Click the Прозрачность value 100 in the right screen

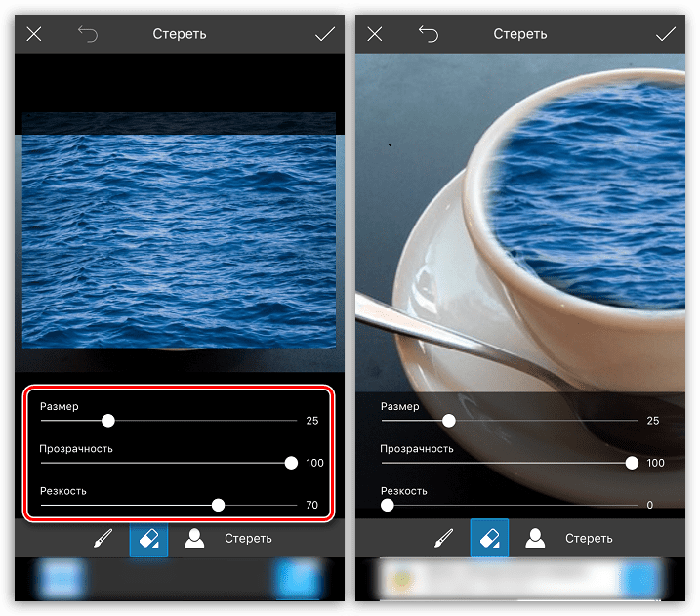(x=655, y=463)
